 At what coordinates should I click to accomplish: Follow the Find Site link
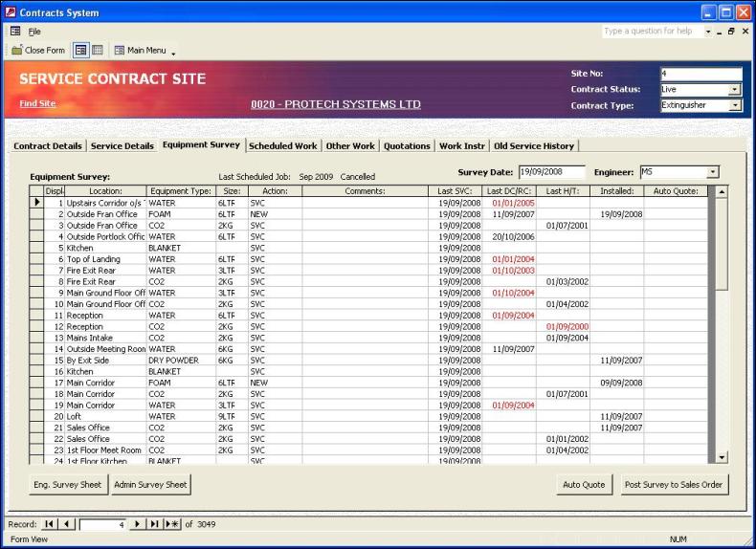37,103
